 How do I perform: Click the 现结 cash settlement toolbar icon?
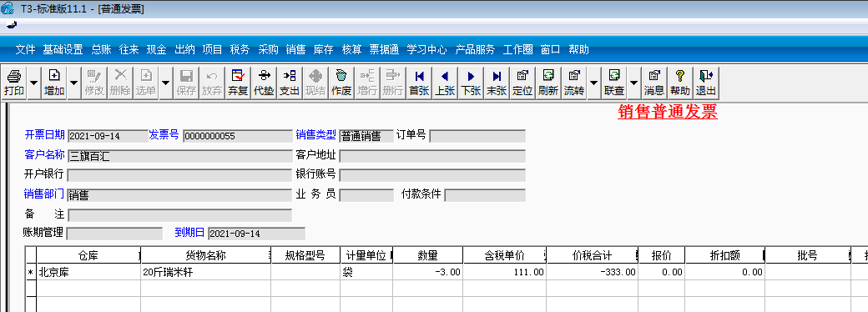(315, 83)
